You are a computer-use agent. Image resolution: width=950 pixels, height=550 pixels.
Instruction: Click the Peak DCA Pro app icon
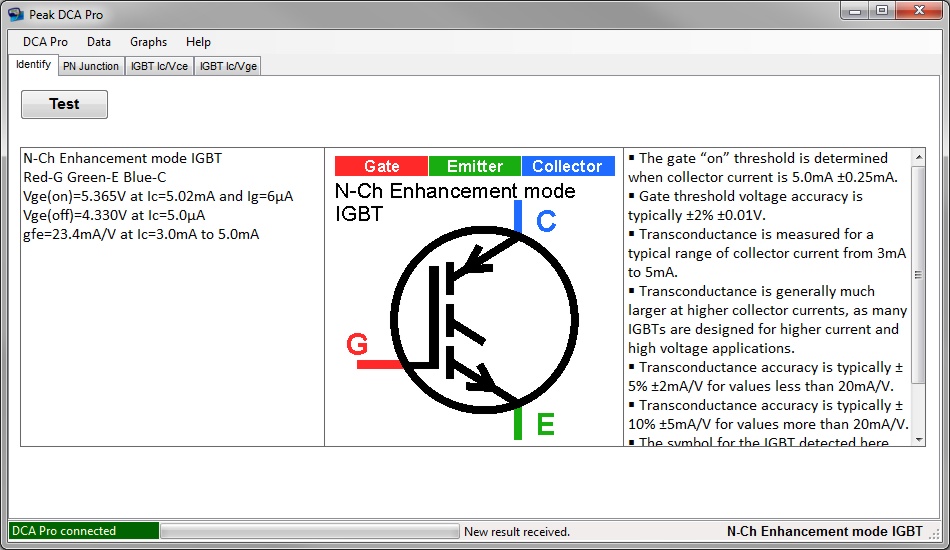click(15, 13)
